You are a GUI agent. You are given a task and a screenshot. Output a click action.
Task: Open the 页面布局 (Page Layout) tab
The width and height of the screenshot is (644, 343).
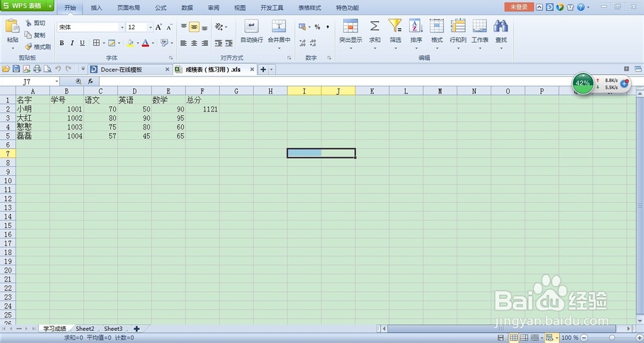(x=128, y=7)
